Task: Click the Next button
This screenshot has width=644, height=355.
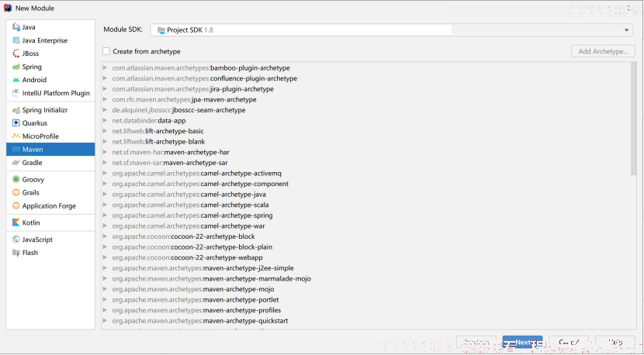Action: coord(522,343)
